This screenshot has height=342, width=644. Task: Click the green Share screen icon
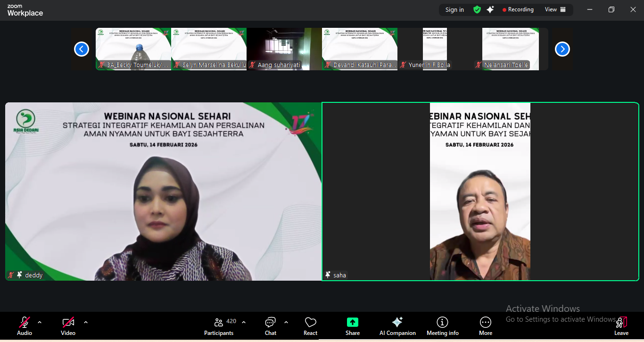click(352, 322)
